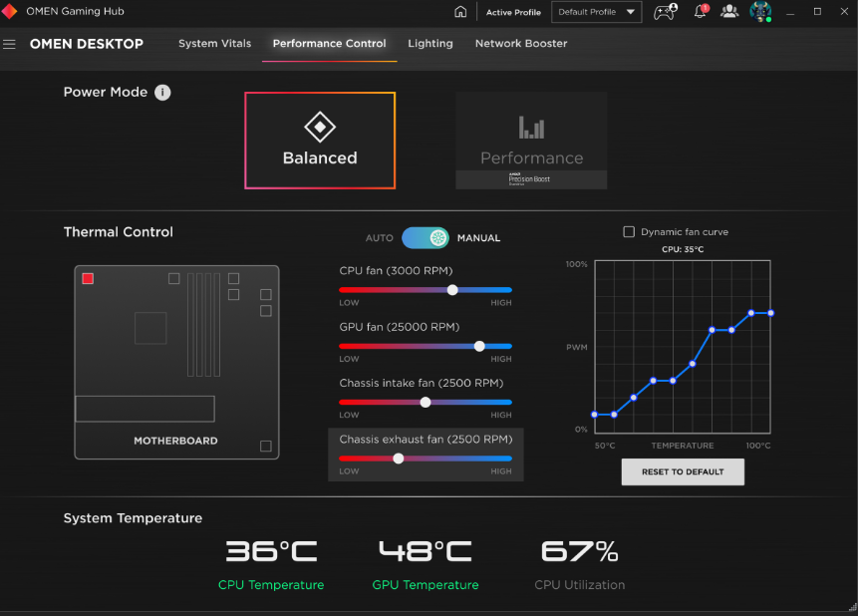The width and height of the screenshot is (858, 616).
Task: Open the user avatar profile
Action: point(760,12)
